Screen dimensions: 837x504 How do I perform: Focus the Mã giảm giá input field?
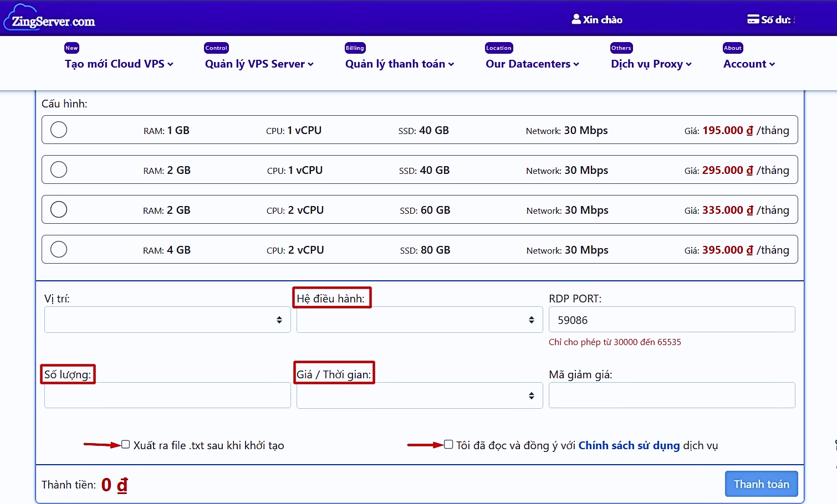click(672, 395)
